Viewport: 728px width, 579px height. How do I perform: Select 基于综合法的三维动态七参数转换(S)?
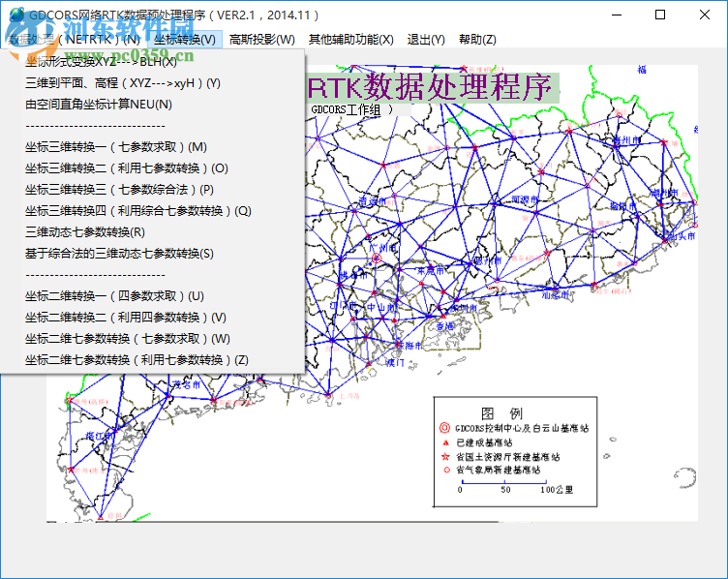pyautogui.click(x=119, y=254)
